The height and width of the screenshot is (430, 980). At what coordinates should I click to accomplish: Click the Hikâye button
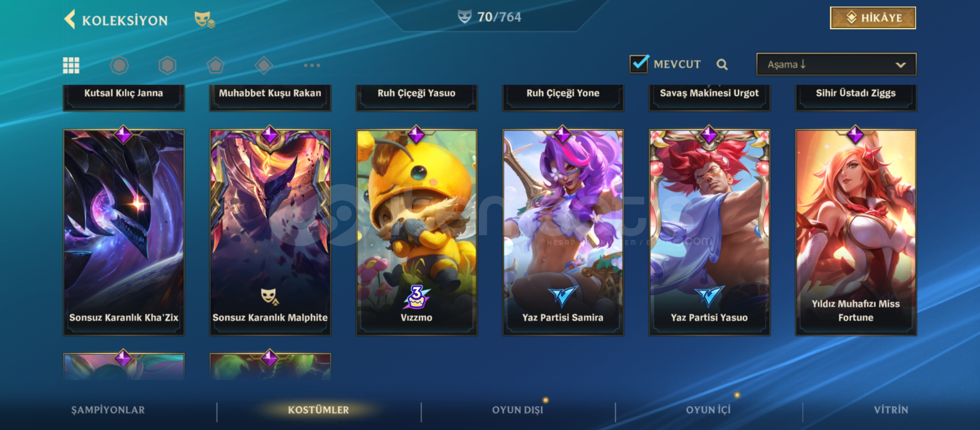(873, 18)
